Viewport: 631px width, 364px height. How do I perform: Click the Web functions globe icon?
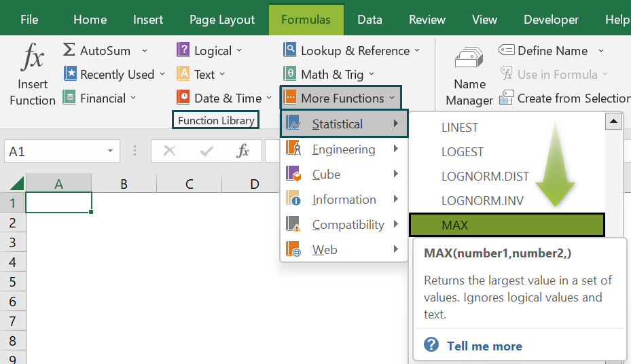click(x=293, y=249)
